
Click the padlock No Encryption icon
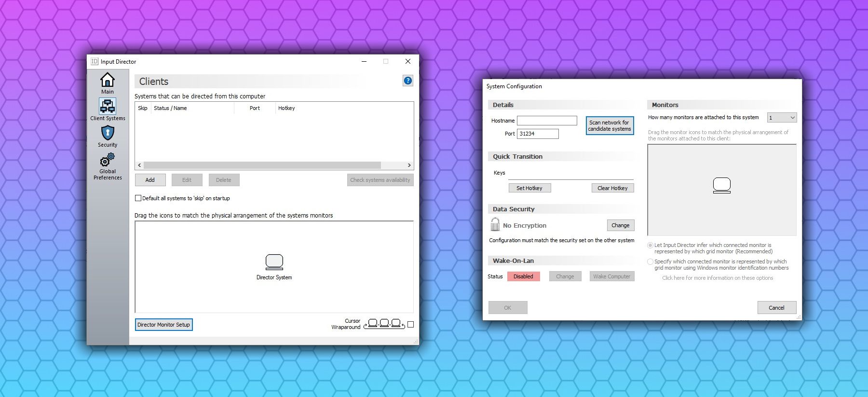point(495,224)
